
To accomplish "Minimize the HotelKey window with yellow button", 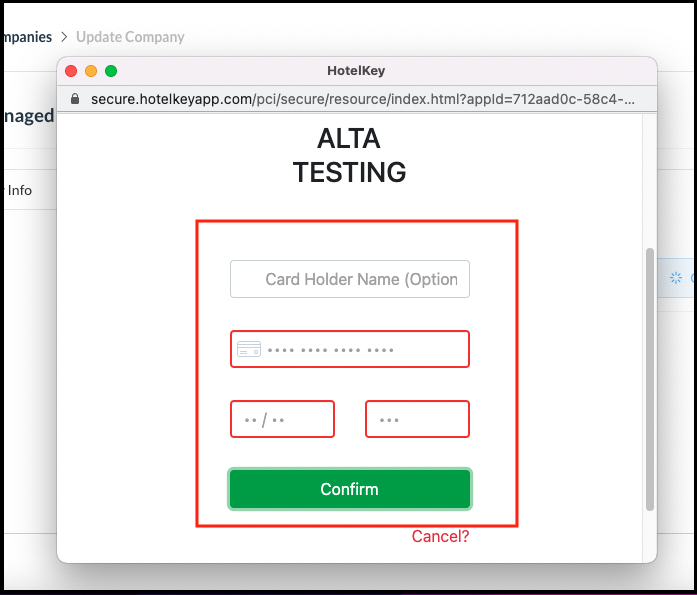I will [91, 71].
